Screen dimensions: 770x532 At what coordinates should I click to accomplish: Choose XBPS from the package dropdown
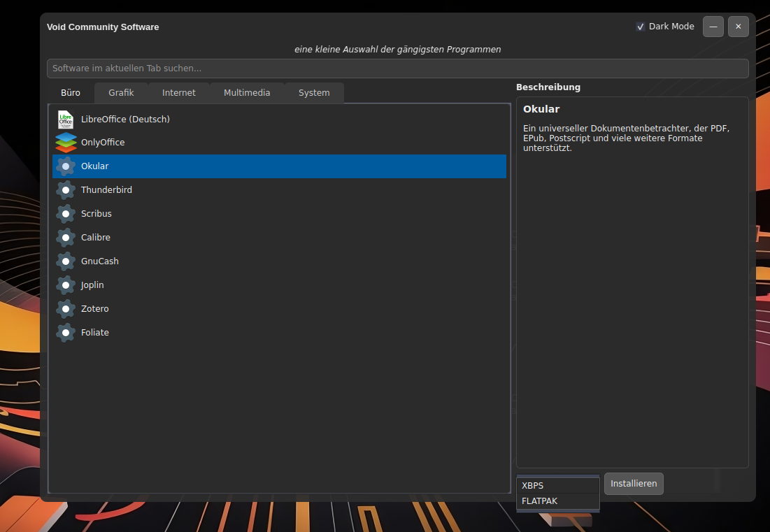(x=557, y=486)
